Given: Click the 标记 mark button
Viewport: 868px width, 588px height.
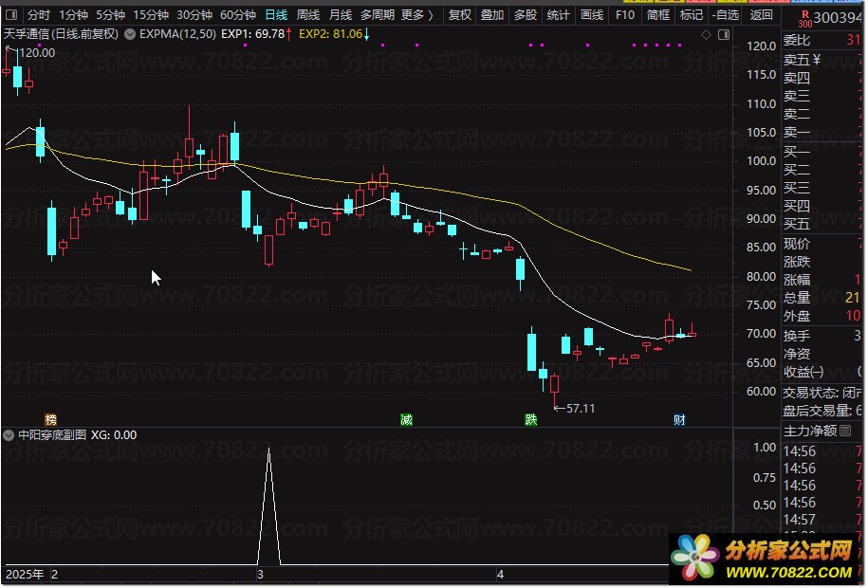Looking at the screenshot, I should point(692,15).
